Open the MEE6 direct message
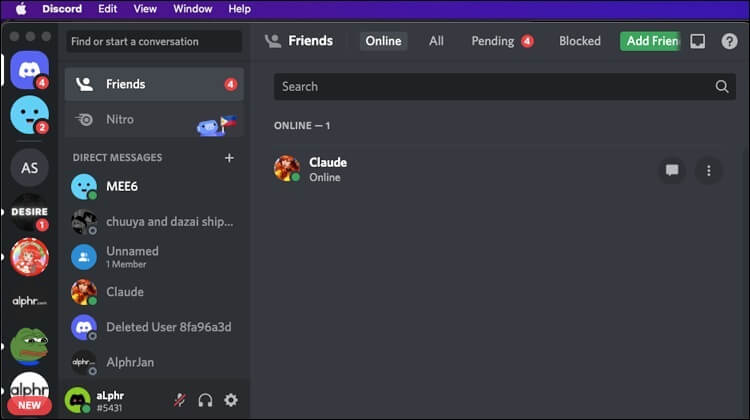 pos(154,186)
